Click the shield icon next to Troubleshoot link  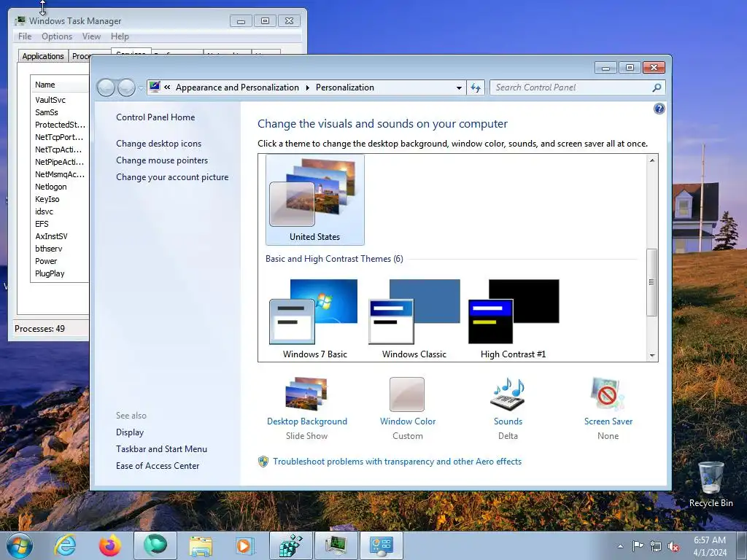(263, 462)
